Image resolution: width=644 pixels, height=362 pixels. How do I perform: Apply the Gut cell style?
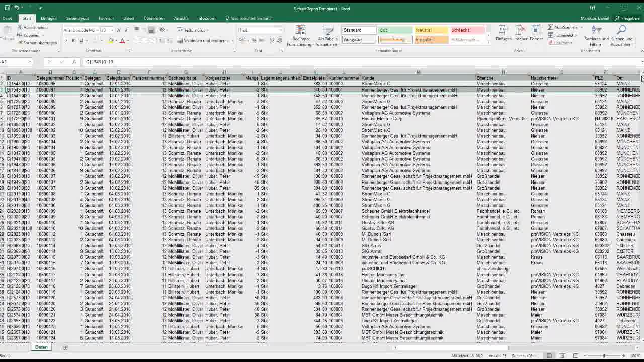(x=395, y=30)
